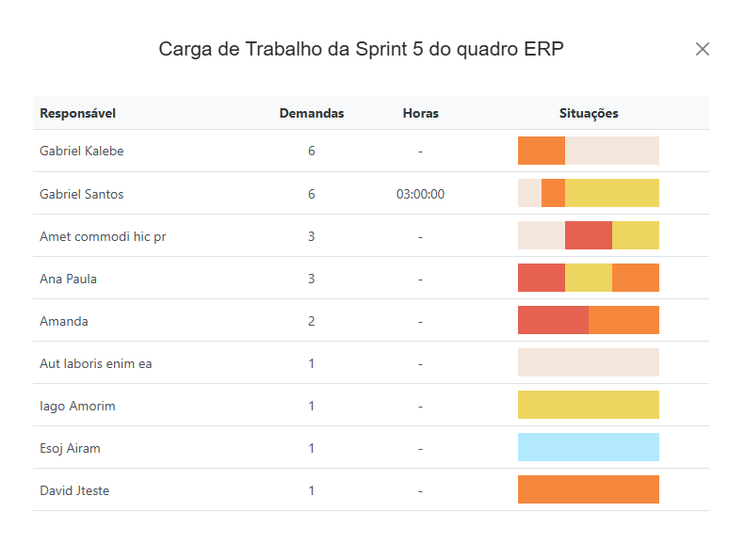The width and height of the screenshot is (745, 560).
Task: Click Esoj Airam's light blue status bar
Action: click(x=589, y=447)
